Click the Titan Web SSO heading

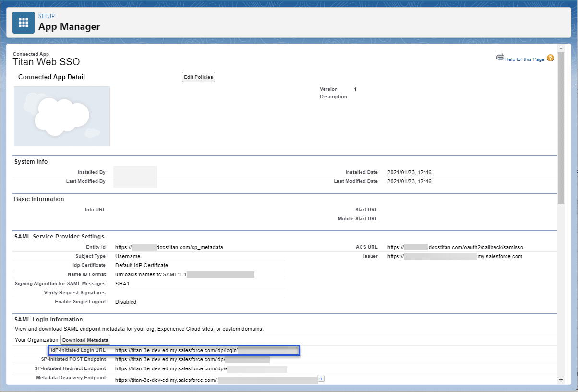(46, 62)
